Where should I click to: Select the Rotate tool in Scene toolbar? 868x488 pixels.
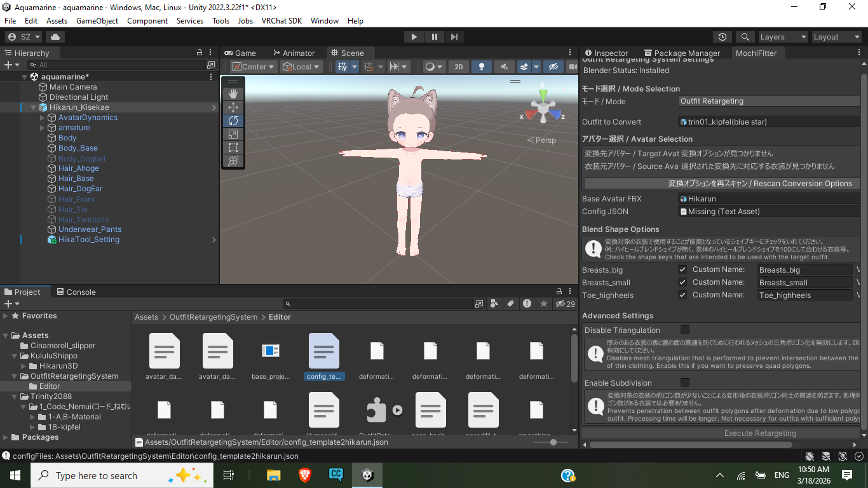coord(233,121)
